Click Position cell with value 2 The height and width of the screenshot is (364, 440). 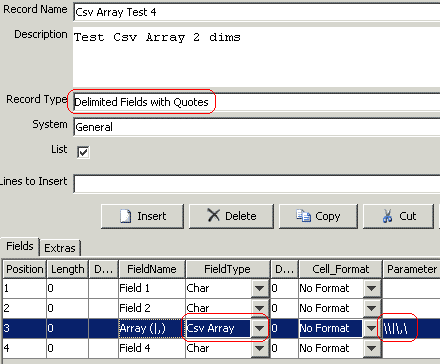(x=25, y=308)
